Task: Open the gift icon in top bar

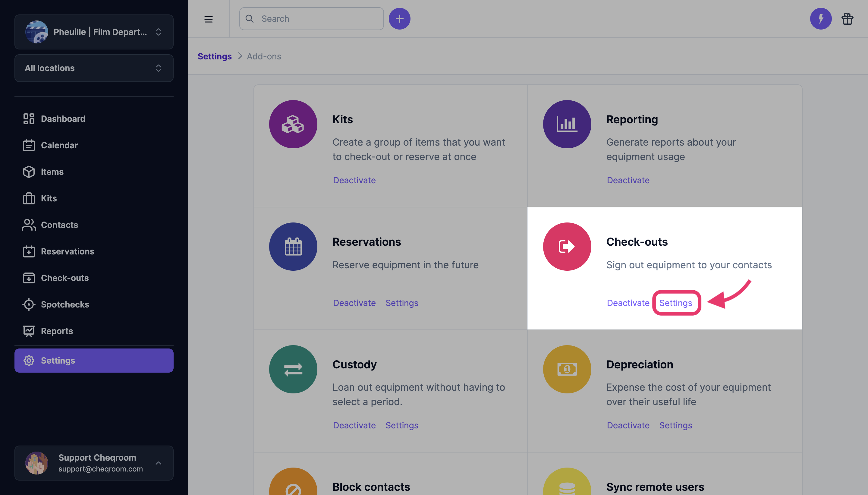Action: coord(847,19)
